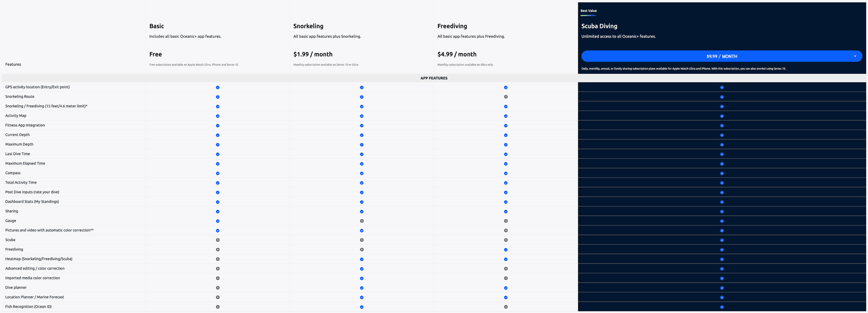The height and width of the screenshot is (313, 868).
Task: Click the Snorkeling cross icon for Freediving row
Action: click(362, 250)
